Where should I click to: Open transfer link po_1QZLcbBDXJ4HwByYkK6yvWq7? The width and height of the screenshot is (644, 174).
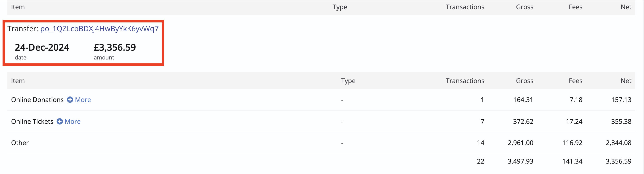99,29
